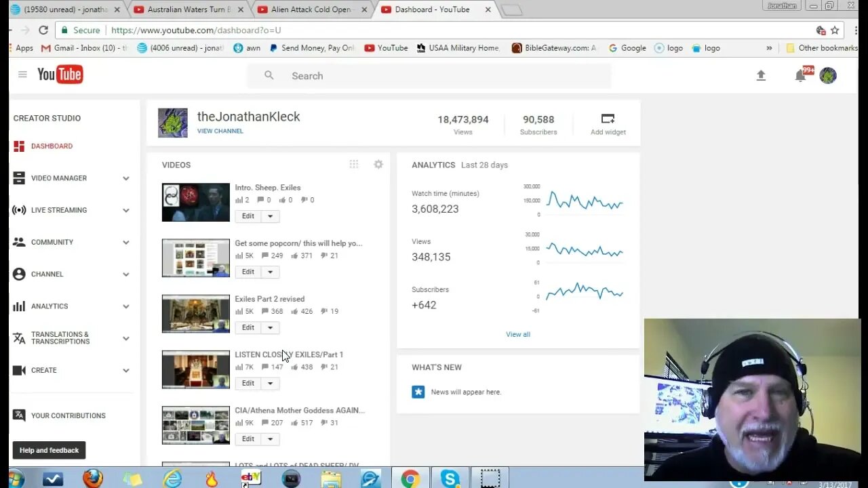
Task: Click the Add widget icon
Action: coord(608,119)
